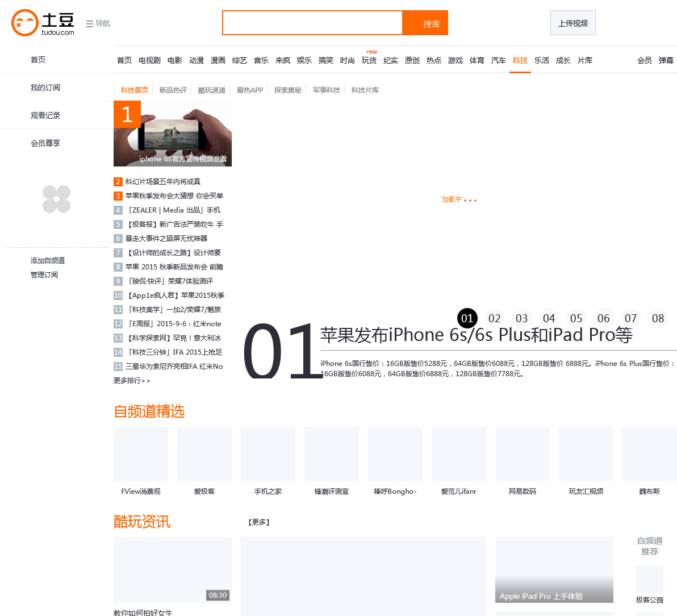Select 动漫 in top navigation
The image size is (677, 616).
(197, 60)
